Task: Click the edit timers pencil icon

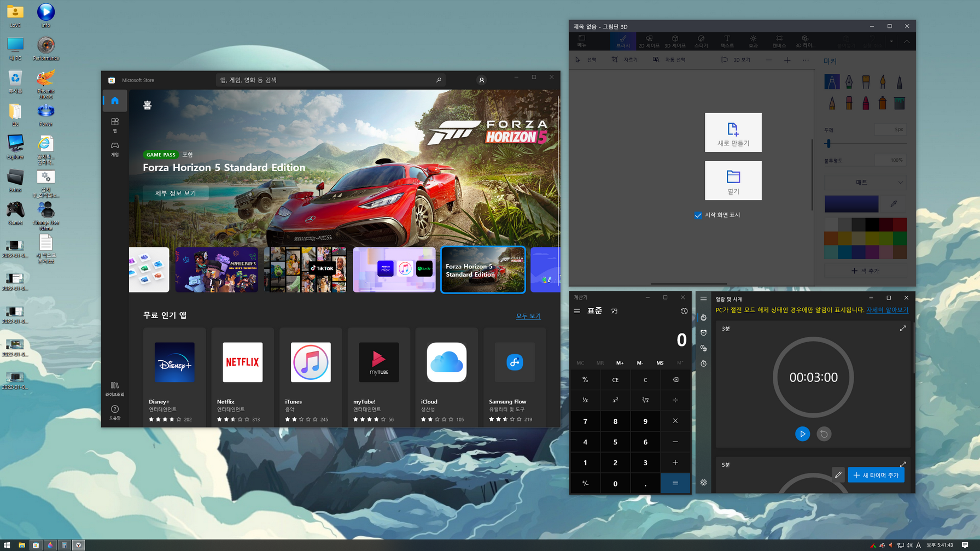Action: [x=838, y=475]
